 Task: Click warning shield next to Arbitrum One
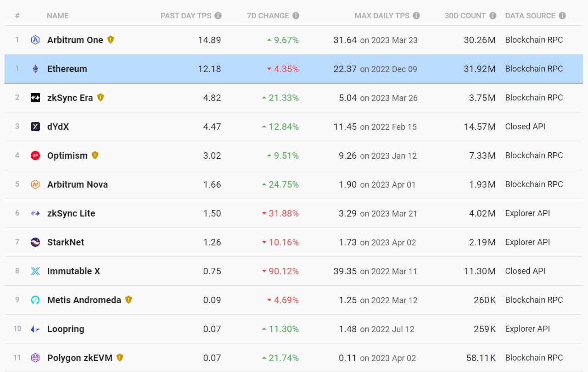[110, 39]
